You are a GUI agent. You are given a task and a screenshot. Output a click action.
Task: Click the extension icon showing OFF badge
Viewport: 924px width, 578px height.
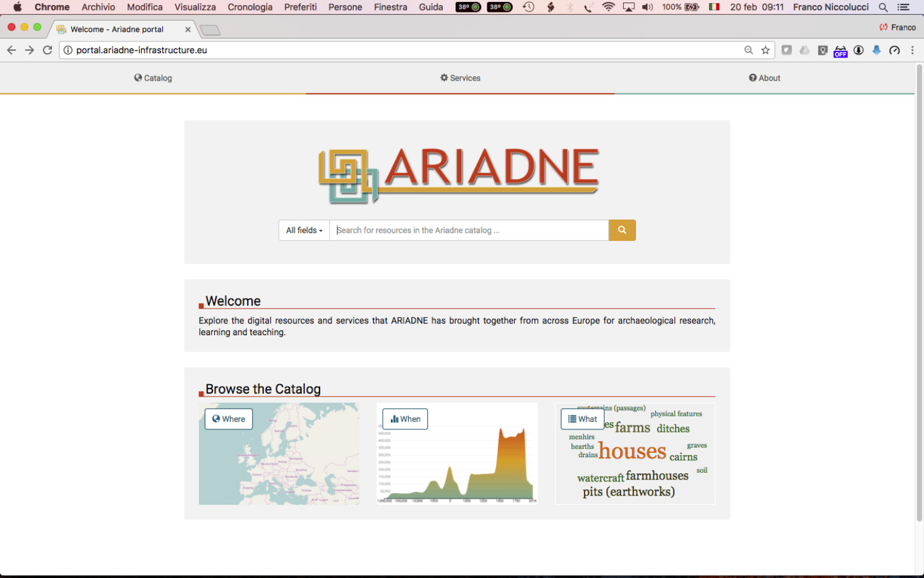pos(840,51)
